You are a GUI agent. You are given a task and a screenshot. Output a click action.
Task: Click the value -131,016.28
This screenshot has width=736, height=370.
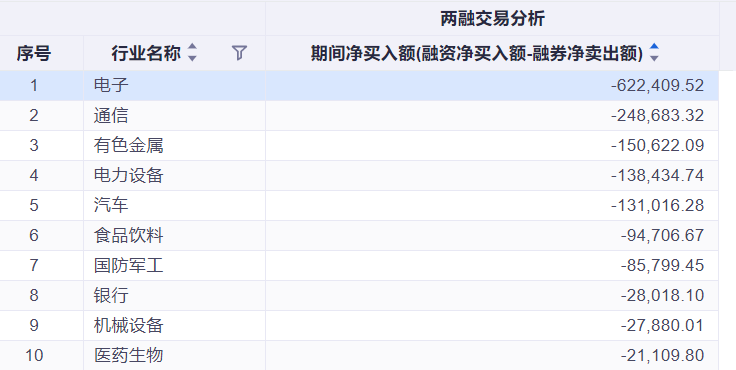click(658, 205)
